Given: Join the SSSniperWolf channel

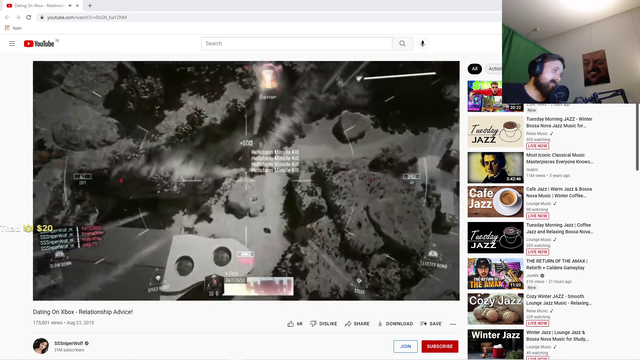Looking at the screenshot, I should pos(405,346).
